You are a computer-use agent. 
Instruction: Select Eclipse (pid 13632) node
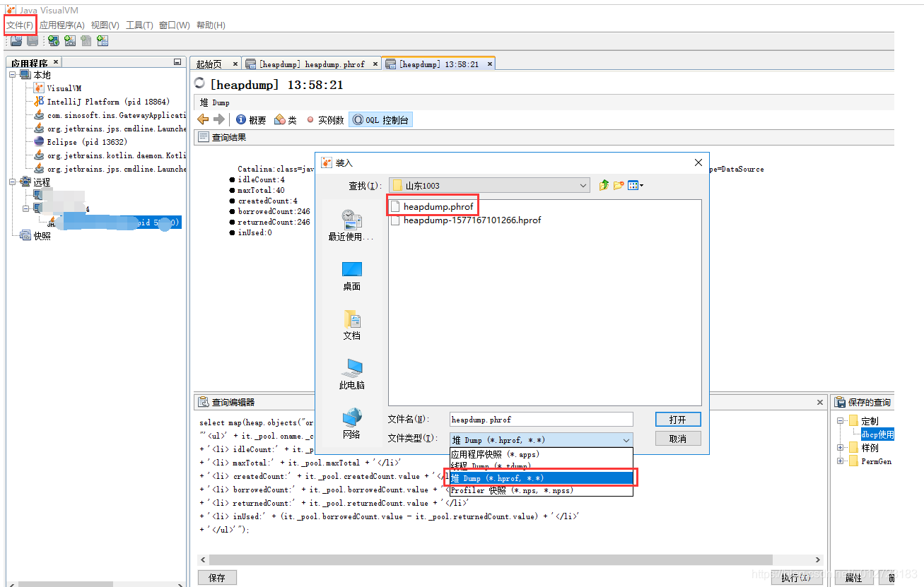click(x=81, y=142)
